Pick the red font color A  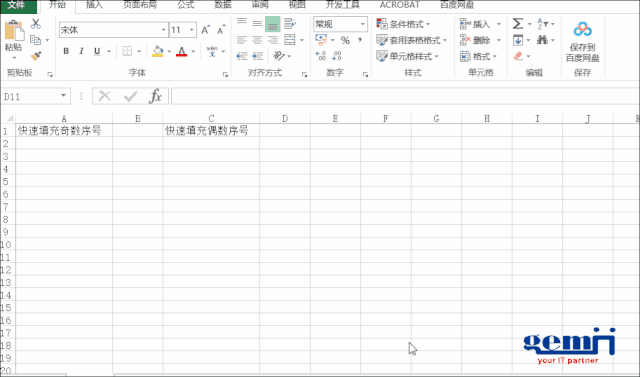pos(182,51)
